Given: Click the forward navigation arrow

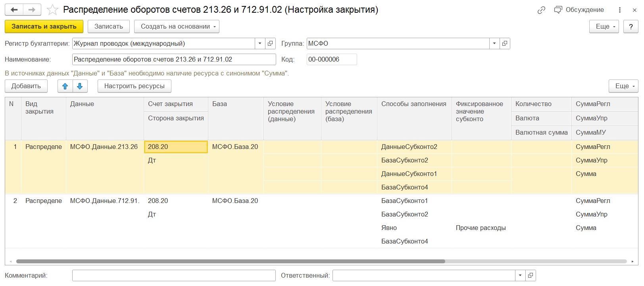Looking at the screenshot, I should (32, 10).
